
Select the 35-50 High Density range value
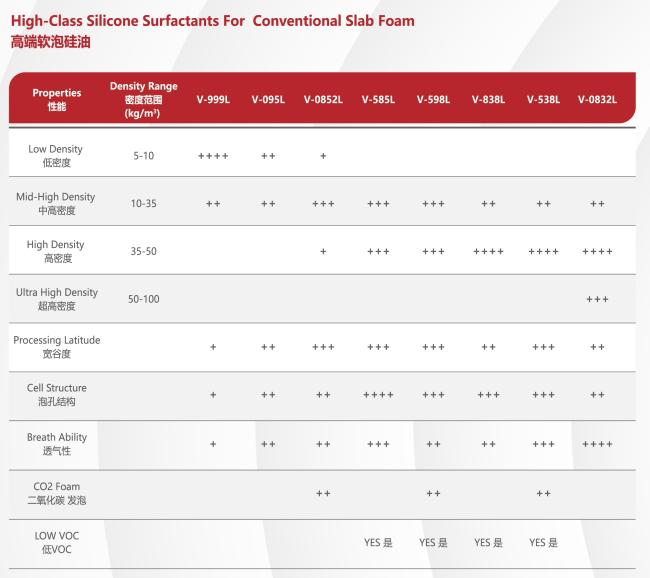(143, 251)
